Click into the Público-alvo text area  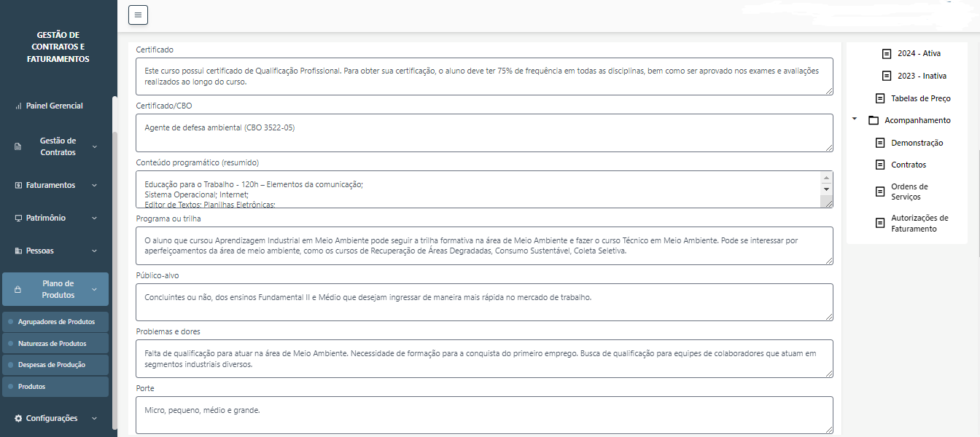tap(484, 302)
